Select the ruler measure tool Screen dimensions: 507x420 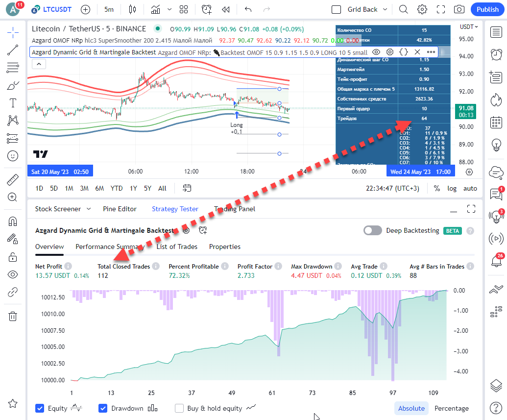pos(13,180)
